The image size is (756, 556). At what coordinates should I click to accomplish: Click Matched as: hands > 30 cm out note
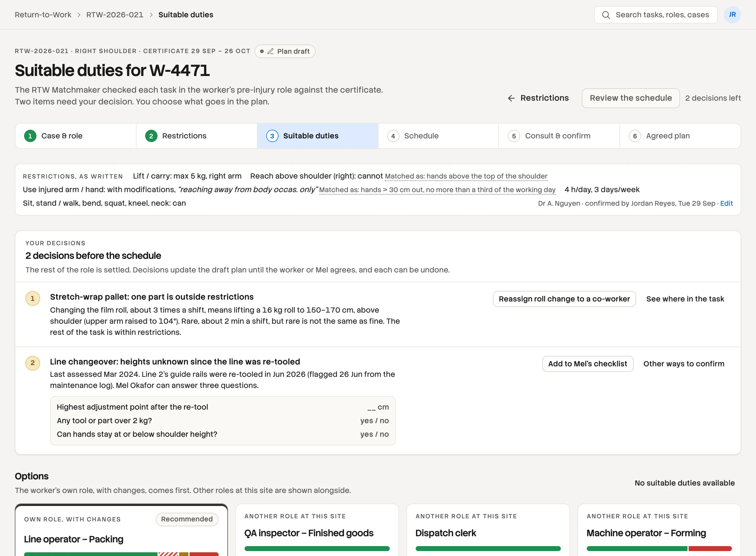tap(437, 190)
